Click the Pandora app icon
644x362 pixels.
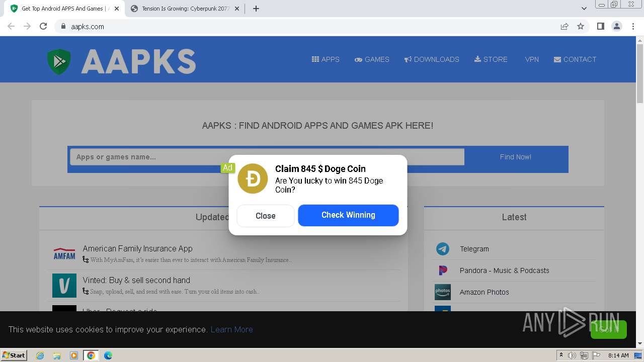[x=443, y=270]
